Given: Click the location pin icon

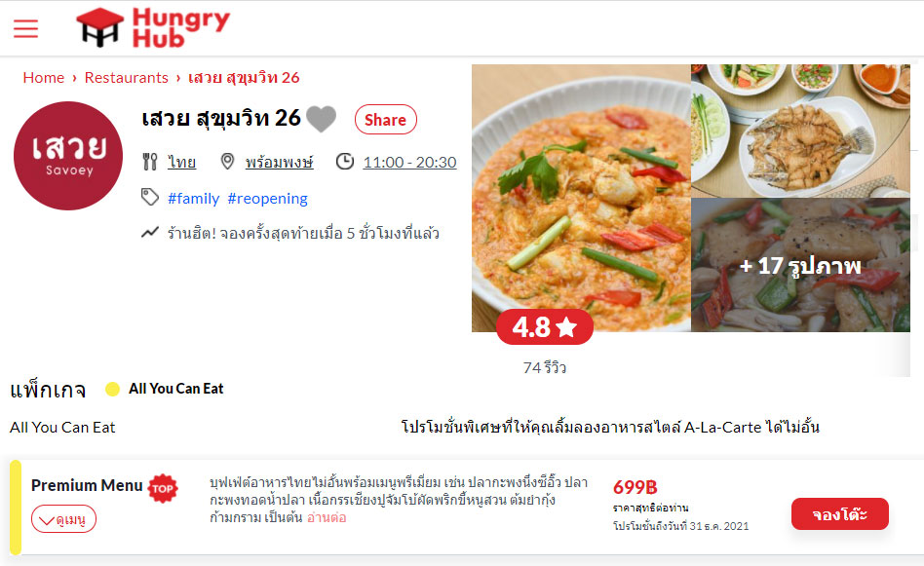Looking at the screenshot, I should pyautogui.click(x=227, y=162).
